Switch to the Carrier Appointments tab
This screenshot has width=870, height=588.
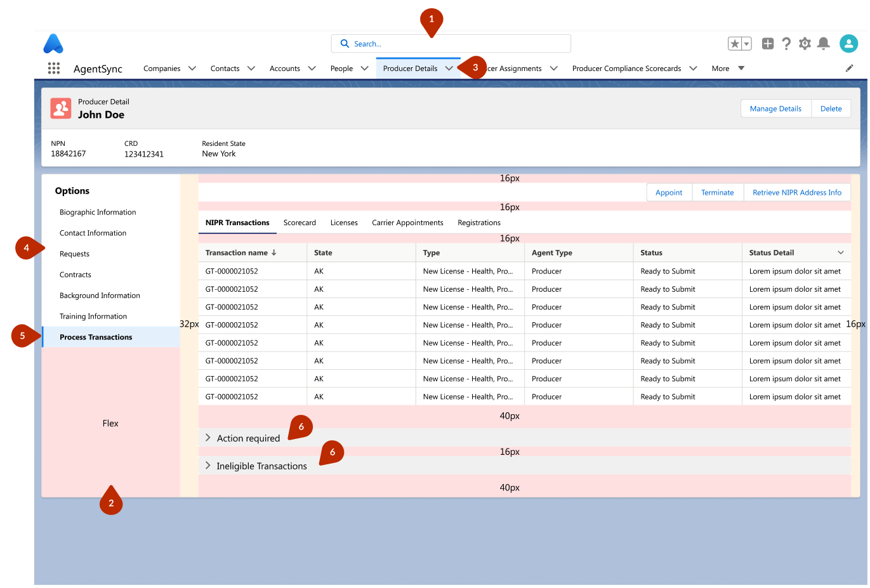[407, 223]
